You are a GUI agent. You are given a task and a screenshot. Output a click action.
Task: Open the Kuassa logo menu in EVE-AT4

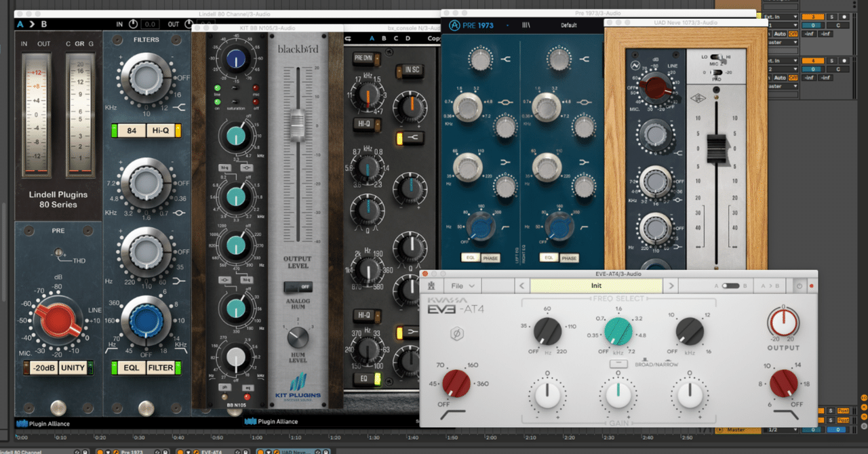(430, 286)
